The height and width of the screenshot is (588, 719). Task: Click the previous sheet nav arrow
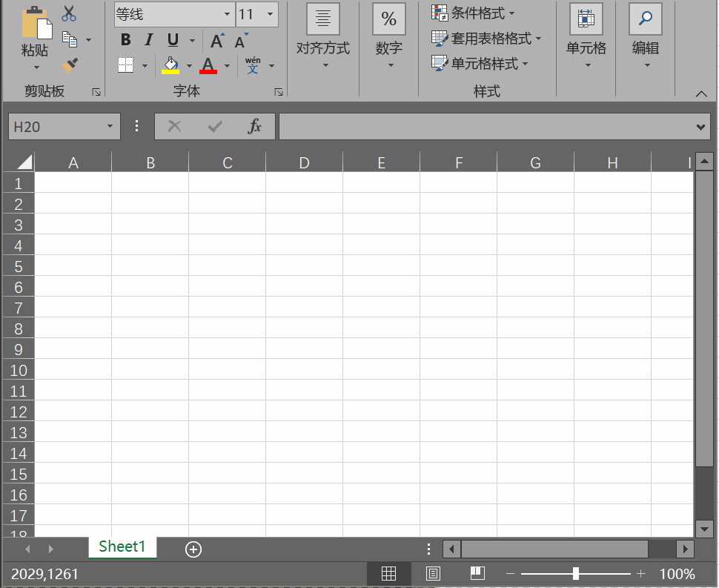tap(27, 549)
